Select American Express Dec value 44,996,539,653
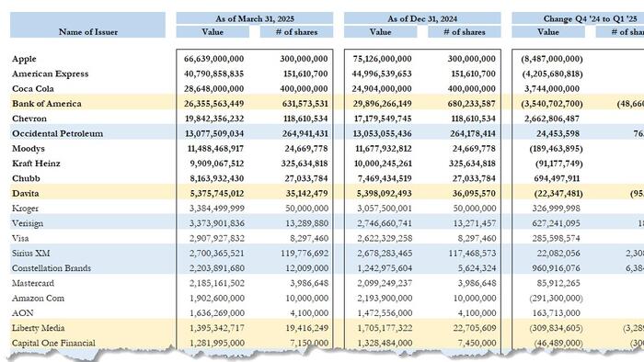Screen dimensions: 644x362 (x=382, y=74)
